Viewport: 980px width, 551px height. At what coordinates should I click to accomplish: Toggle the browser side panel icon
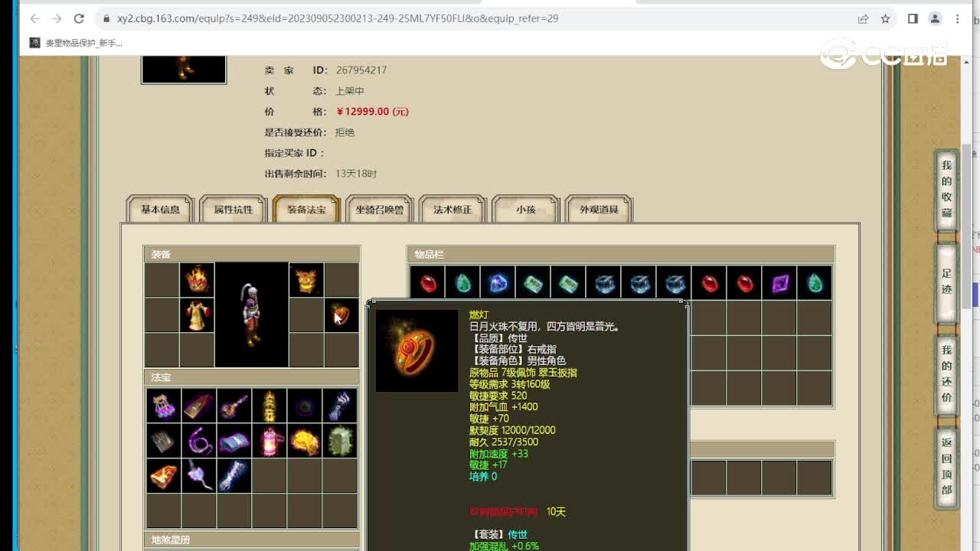pos(913,18)
